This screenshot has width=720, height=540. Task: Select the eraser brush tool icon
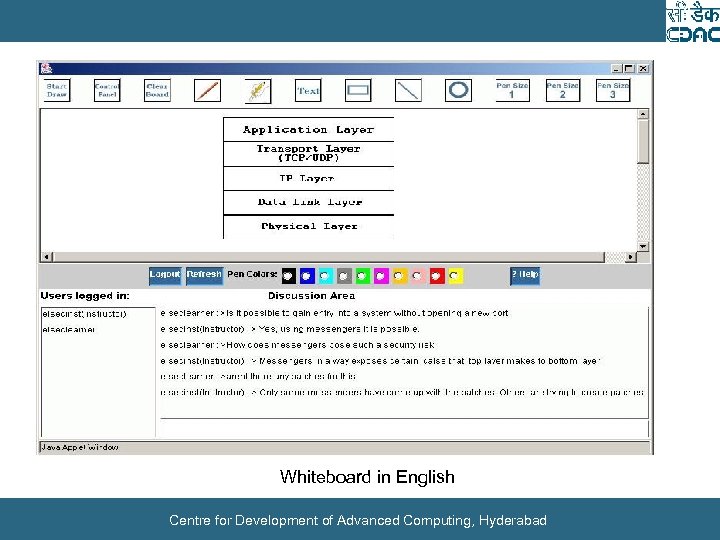tap(258, 90)
